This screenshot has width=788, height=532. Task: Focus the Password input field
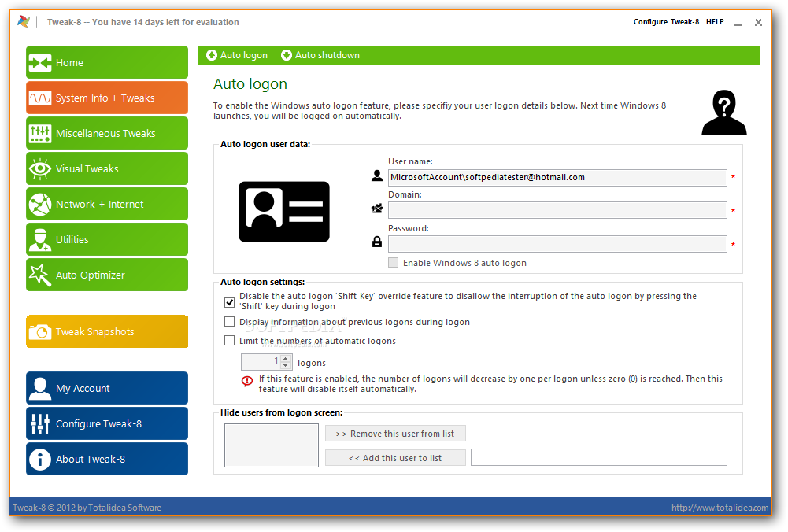tap(557, 244)
